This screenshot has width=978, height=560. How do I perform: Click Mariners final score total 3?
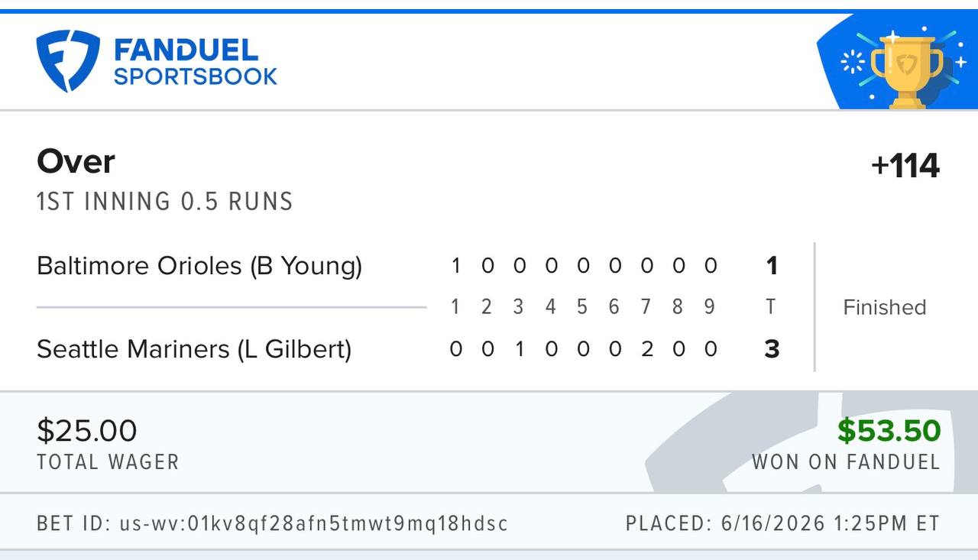click(772, 349)
